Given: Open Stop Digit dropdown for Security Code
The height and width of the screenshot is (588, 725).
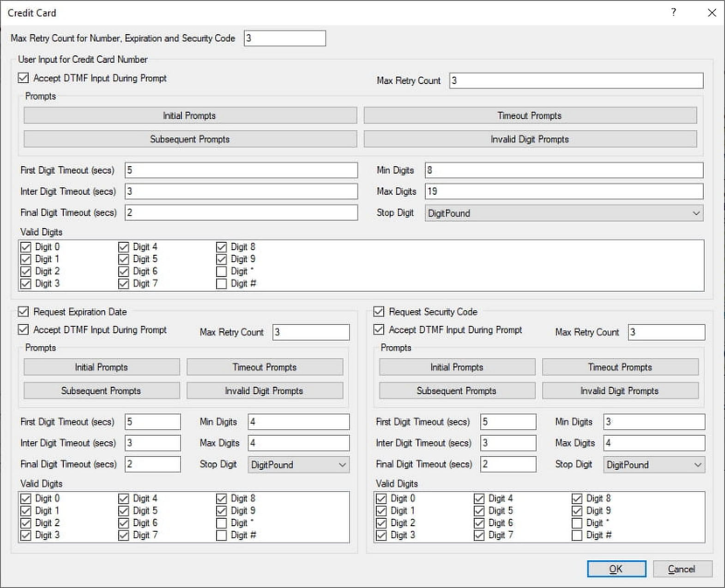Looking at the screenshot, I should 654,465.
